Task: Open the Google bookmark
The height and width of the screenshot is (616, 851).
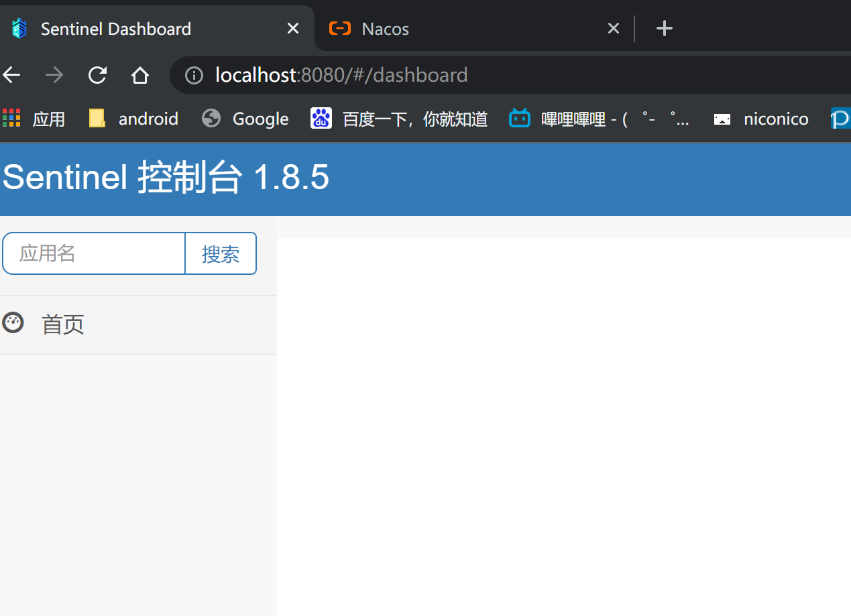Action: pyautogui.click(x=245, y=119)
